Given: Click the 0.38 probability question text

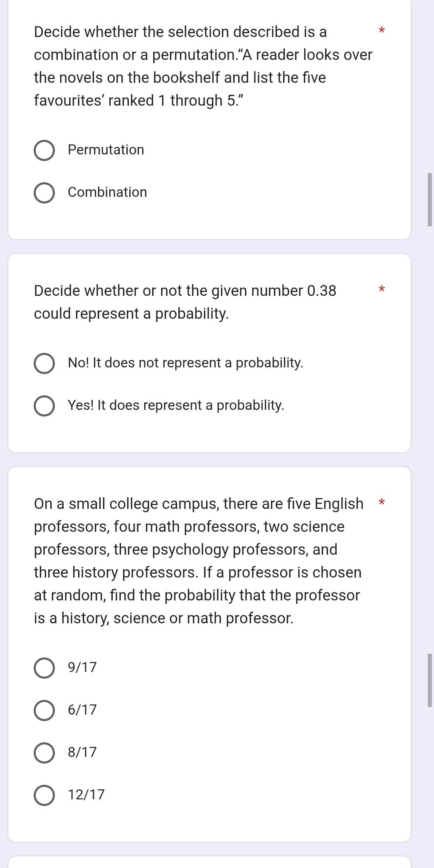Looking at the screenshot, I should point(185,302).
